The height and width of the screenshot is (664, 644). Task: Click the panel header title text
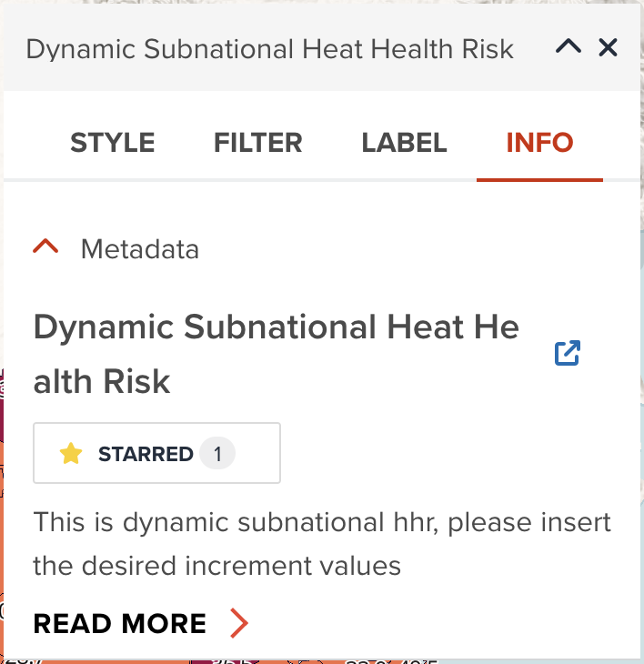coord(269,48)
